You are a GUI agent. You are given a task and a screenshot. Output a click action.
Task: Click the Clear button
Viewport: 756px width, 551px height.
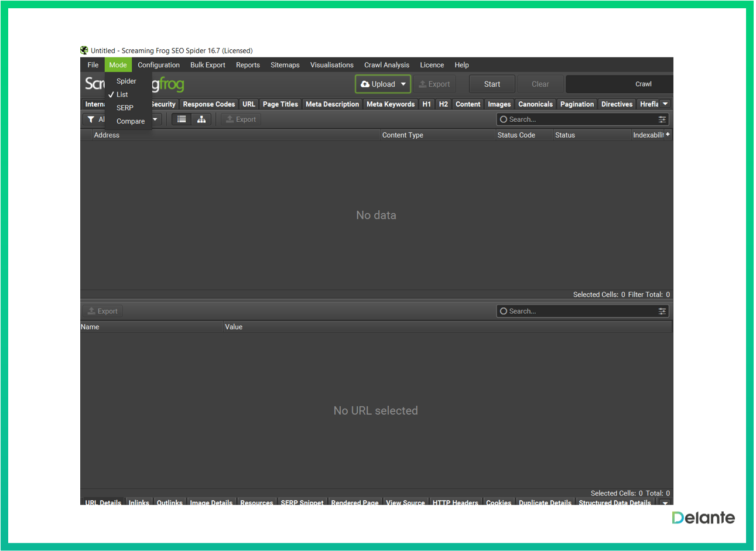(540, 84)
